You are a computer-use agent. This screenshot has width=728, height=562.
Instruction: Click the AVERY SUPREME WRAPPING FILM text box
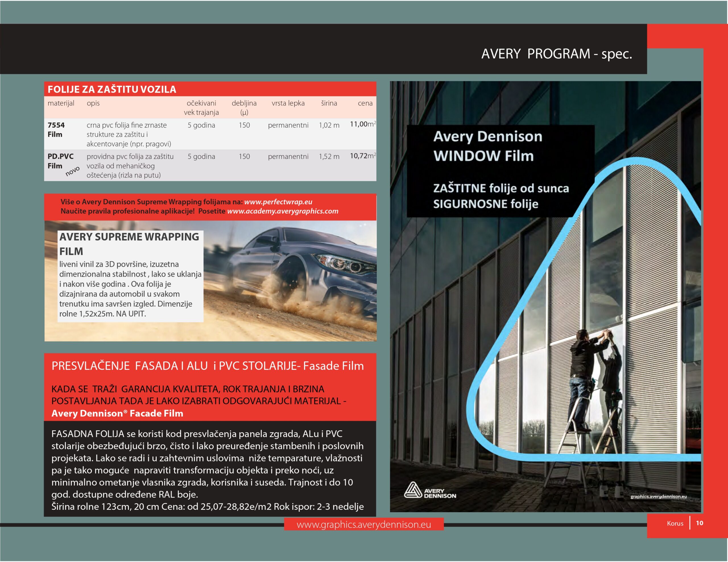point(130,276)
